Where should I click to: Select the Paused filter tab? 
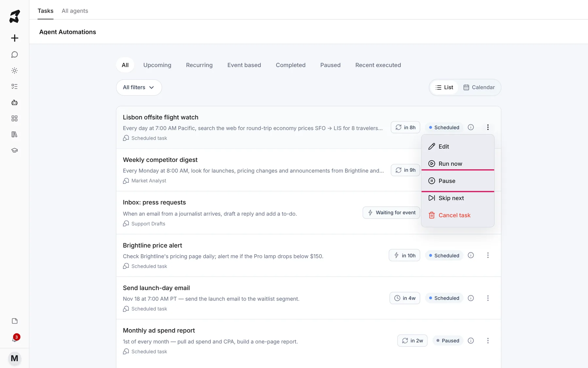330,65
